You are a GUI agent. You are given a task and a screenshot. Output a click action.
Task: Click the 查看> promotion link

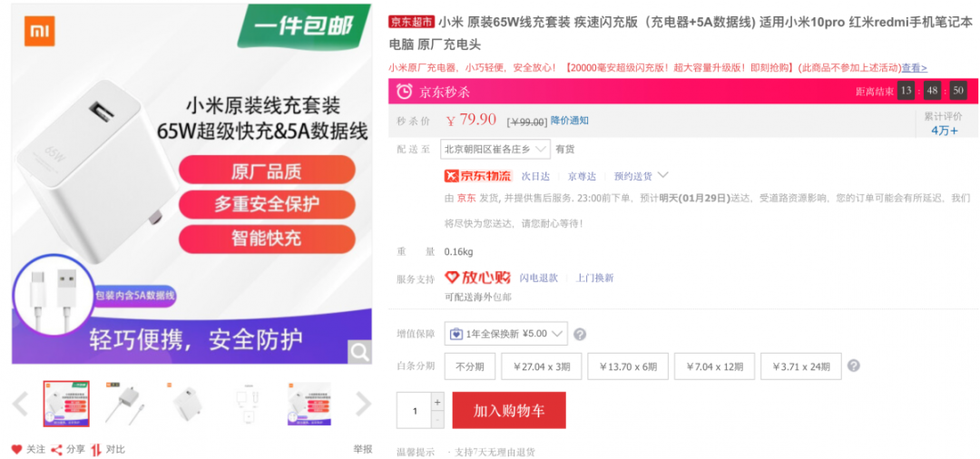tap(915, 67)
